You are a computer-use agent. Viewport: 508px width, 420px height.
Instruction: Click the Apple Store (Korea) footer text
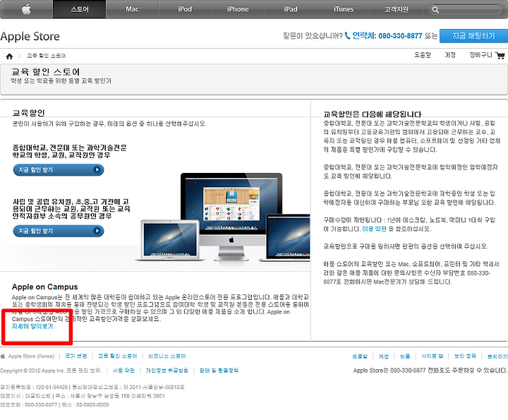pyautogui.click(x=32, y=356)
